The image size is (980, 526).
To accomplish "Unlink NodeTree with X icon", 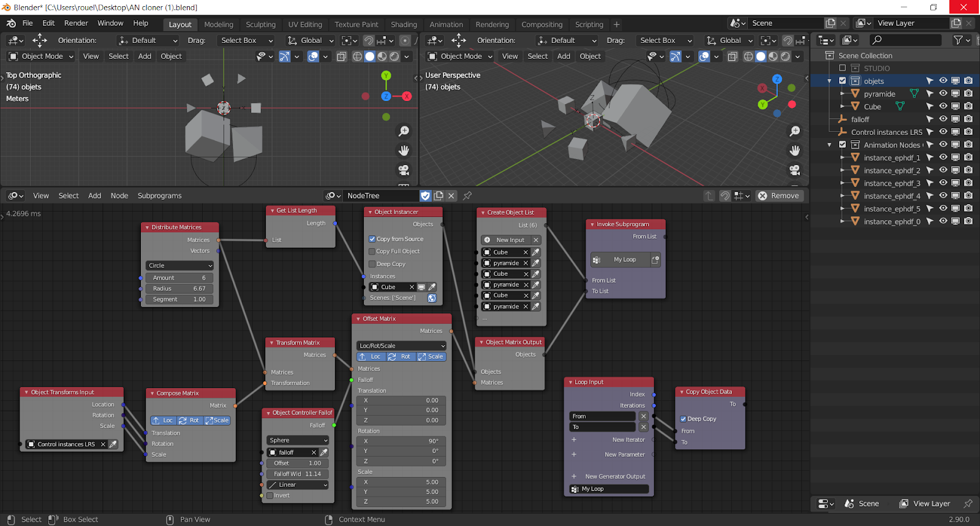I will click(x=451, y=196).
